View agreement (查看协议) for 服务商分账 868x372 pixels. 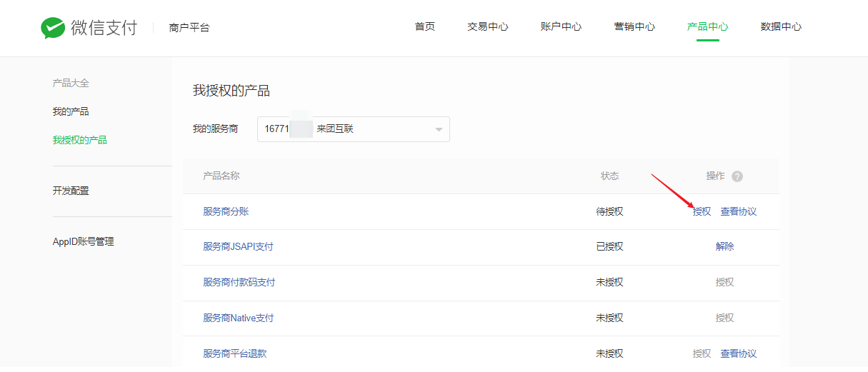point(738,212)
